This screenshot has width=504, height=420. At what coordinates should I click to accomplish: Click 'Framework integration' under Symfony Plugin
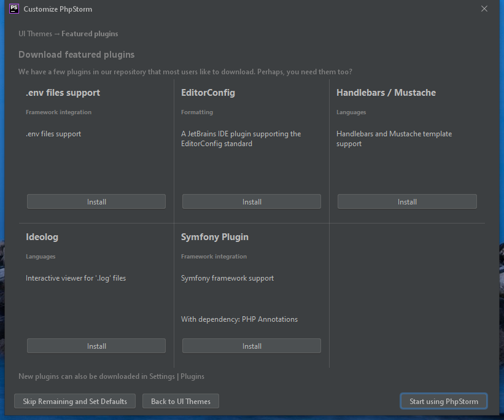point(214,257)
